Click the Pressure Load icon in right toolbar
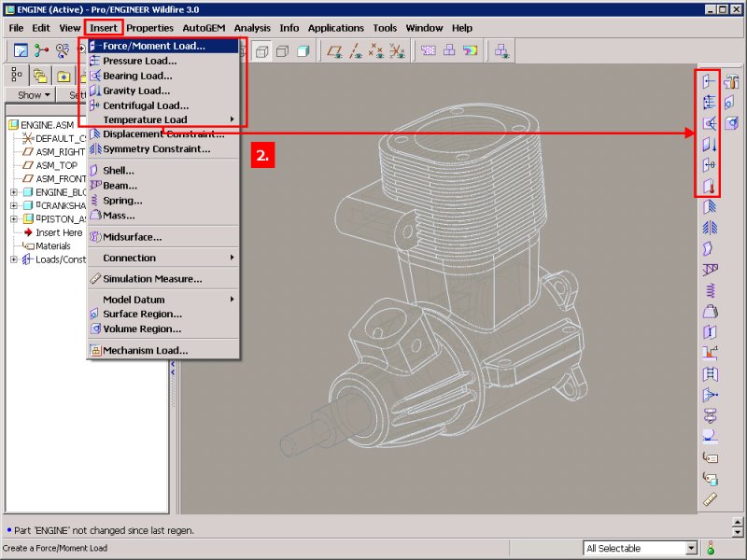Viewport: 747px width, 560px height. coord(709,103)
